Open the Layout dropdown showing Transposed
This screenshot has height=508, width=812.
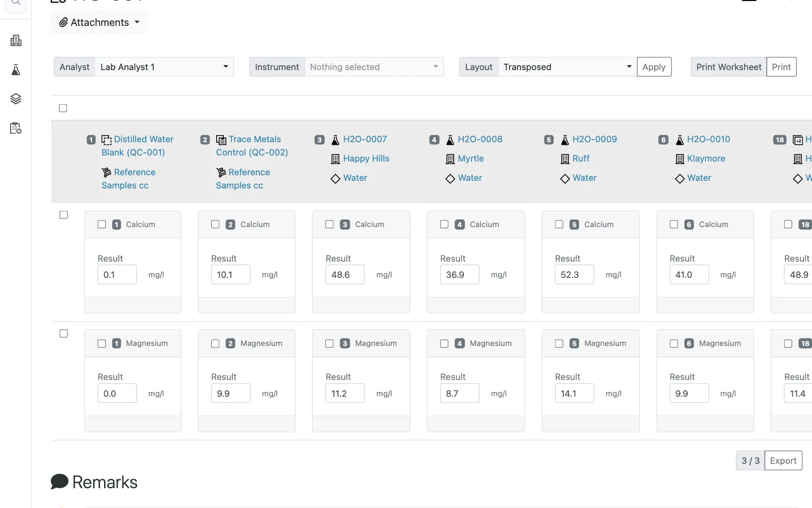[567, 67]
